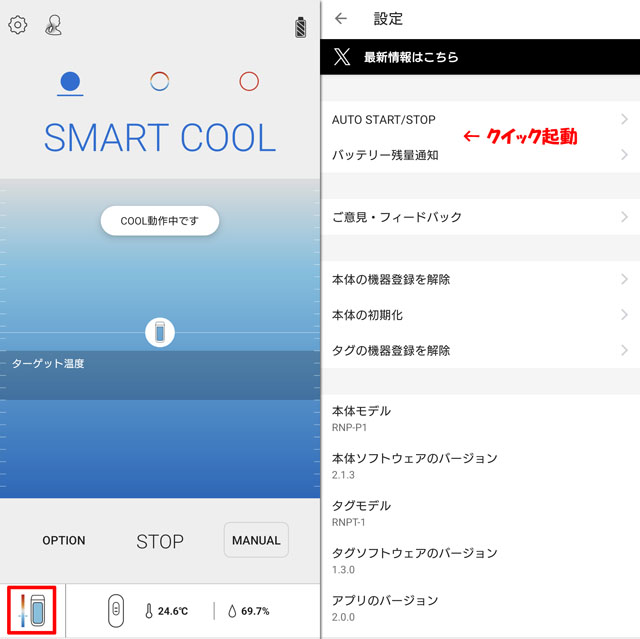Expand chevron for ご意見・フィードバック
Screen dimensions: 640x639
[624, 217]
